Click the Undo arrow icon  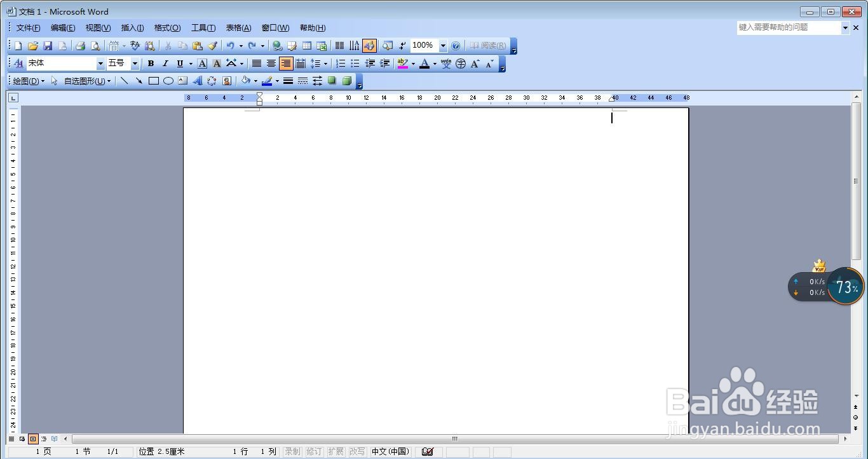tap(231, 46)
